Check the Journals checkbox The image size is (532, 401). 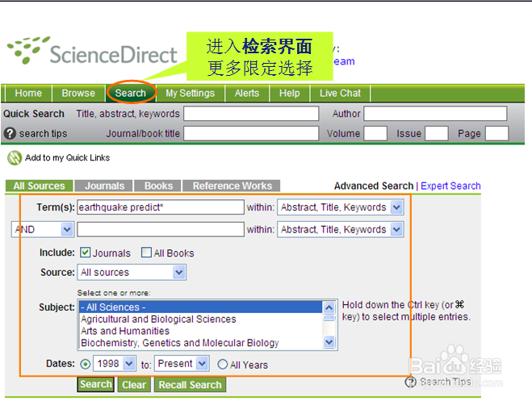point(85,253)
